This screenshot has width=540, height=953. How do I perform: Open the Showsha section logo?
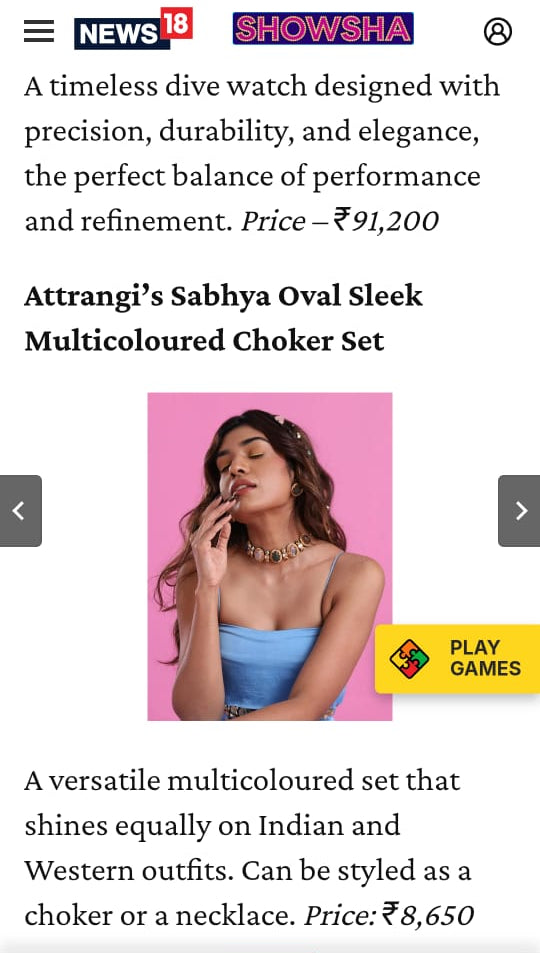(x=323, y=29)
